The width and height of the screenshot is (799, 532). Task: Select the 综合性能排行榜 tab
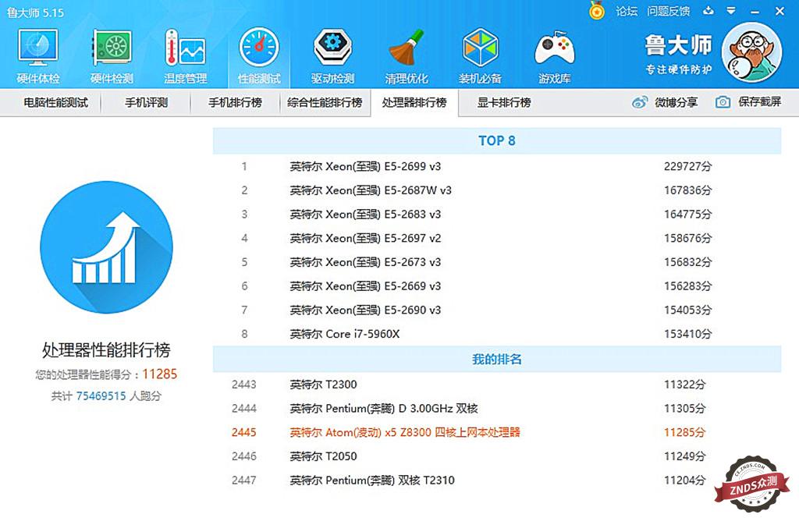coord(325,102)
